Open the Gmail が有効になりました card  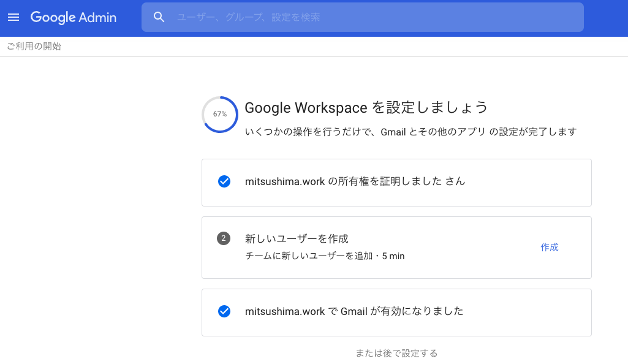click(396, 313)
